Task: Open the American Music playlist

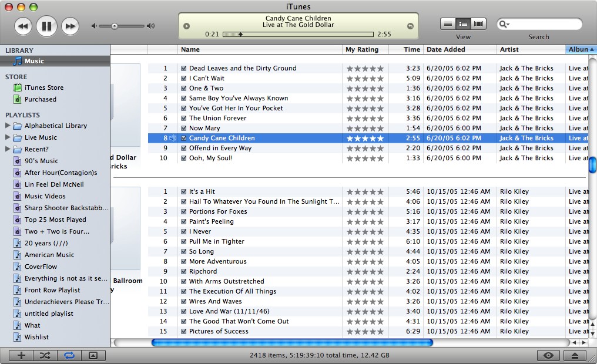Action: point(49,255)
